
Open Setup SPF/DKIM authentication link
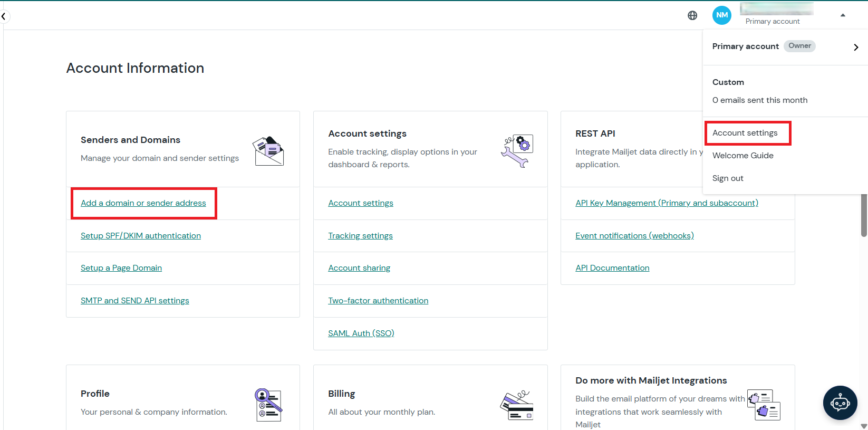pyautogui.click(x=141, y=236)
